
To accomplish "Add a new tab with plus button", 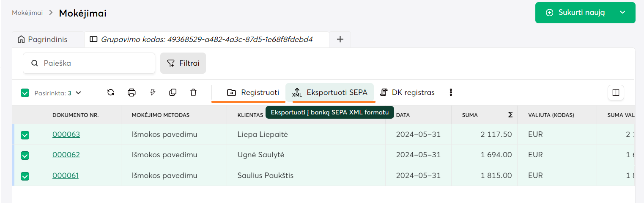I will click(x=340, y=40).
